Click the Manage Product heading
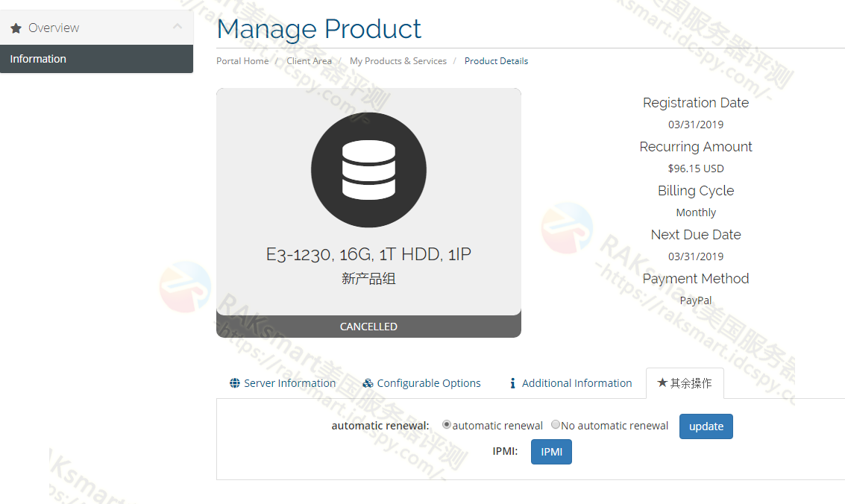The image size is (845, 504). [x=318, y=29]
